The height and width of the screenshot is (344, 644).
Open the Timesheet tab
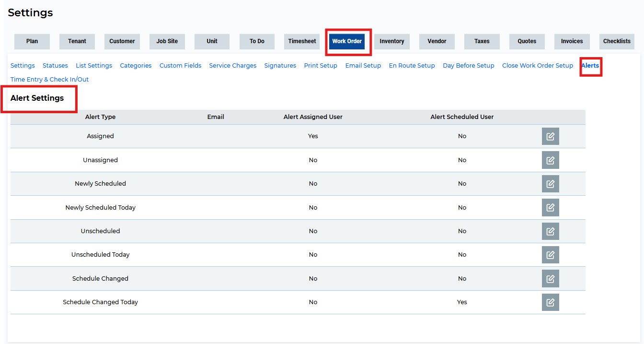[x=302, y=41]
